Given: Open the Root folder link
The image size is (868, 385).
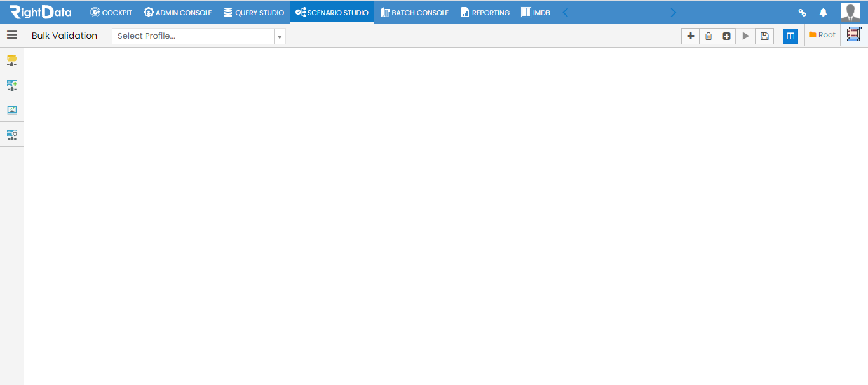Looking at the screenshot, I should (822, 35).
